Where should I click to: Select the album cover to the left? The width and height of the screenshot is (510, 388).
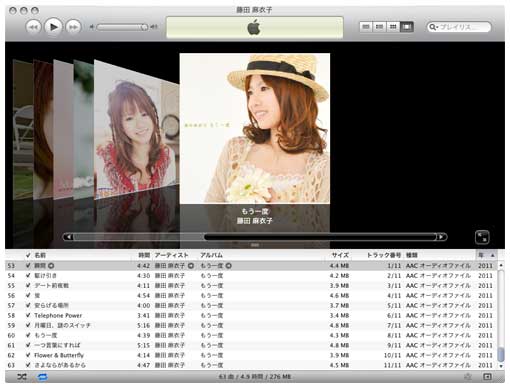(137, 130)
